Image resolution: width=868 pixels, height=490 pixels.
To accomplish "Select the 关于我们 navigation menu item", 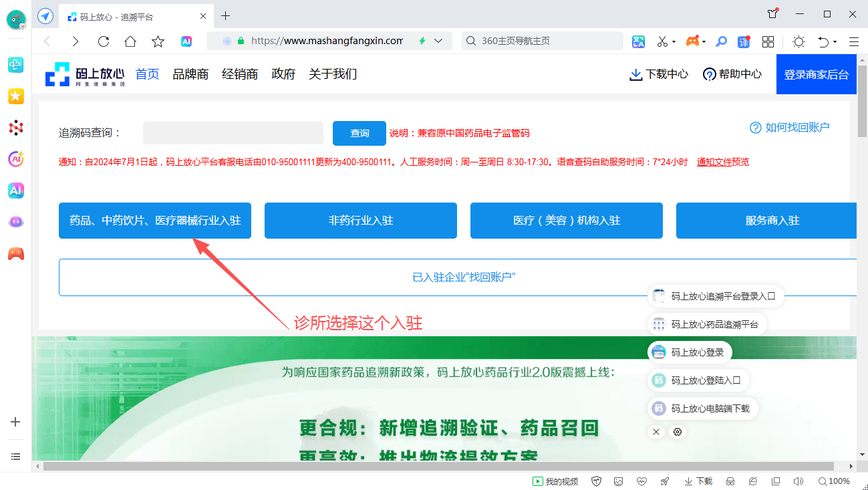I will click(333, 74).
